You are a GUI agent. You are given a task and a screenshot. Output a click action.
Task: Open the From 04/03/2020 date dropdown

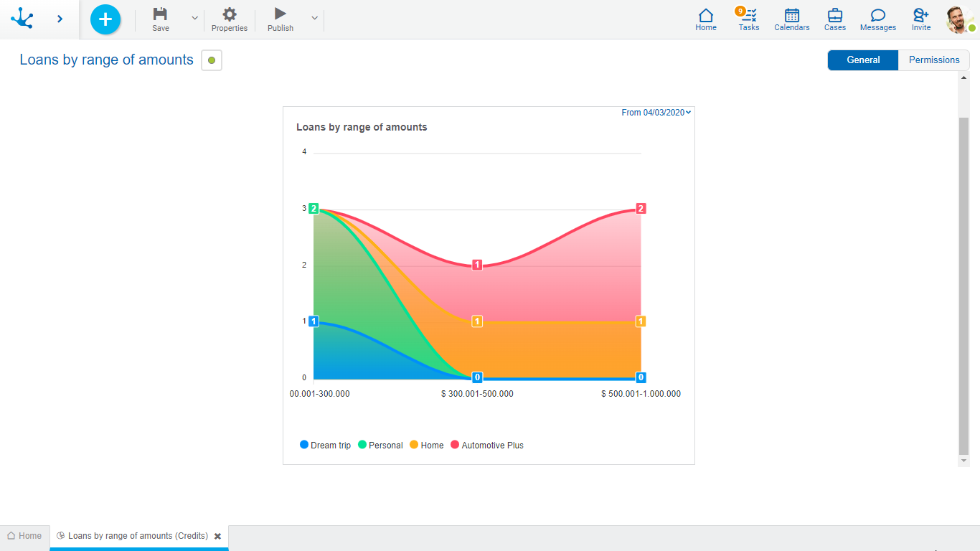pos(656,113)
